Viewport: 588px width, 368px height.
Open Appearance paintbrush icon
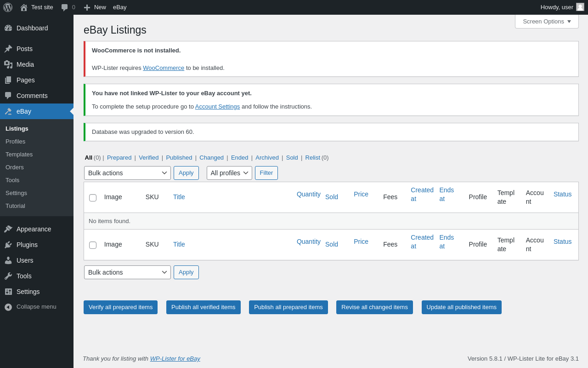click(8, 229)
